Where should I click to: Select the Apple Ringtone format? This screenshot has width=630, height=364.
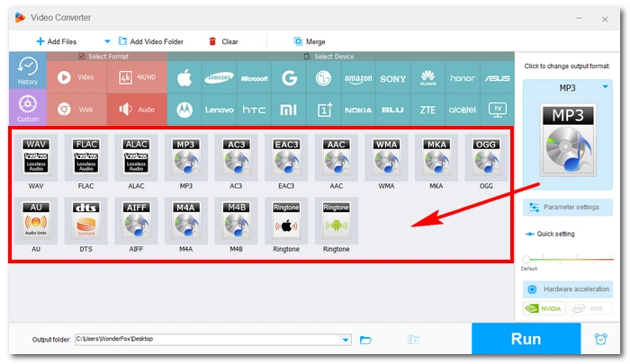click(286, 221)
